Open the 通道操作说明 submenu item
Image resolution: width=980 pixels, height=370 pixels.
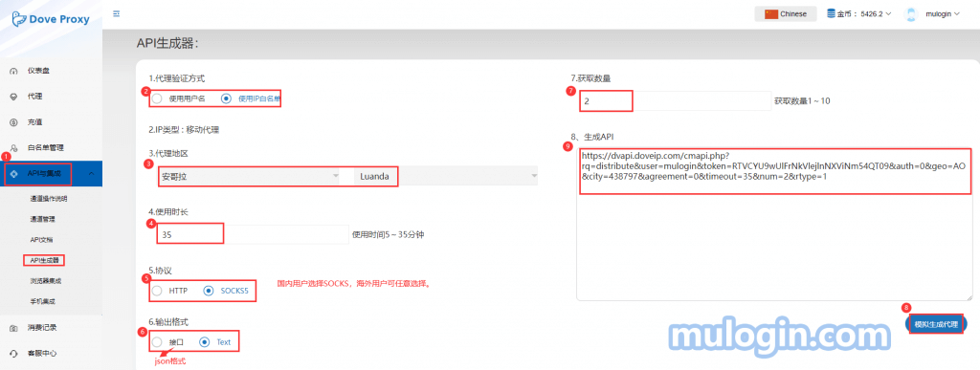48,199
